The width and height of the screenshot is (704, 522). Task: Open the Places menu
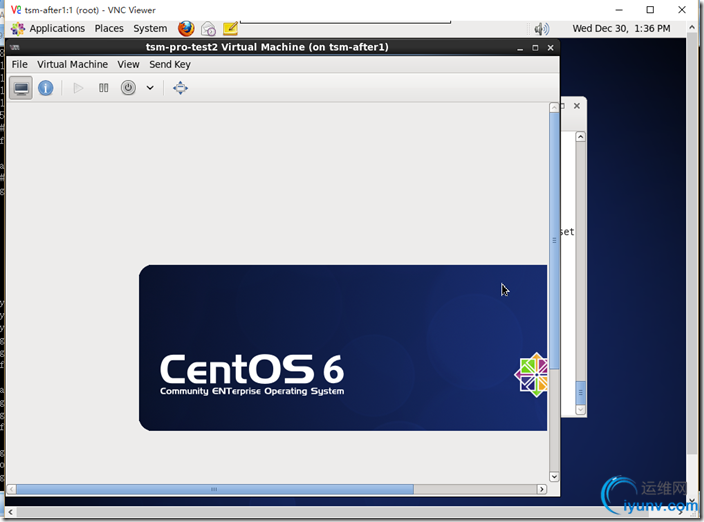click(109, 28)
